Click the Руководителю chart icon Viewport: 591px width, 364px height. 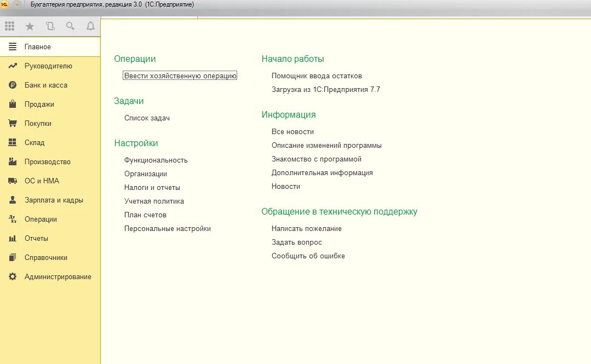(13, 66)
